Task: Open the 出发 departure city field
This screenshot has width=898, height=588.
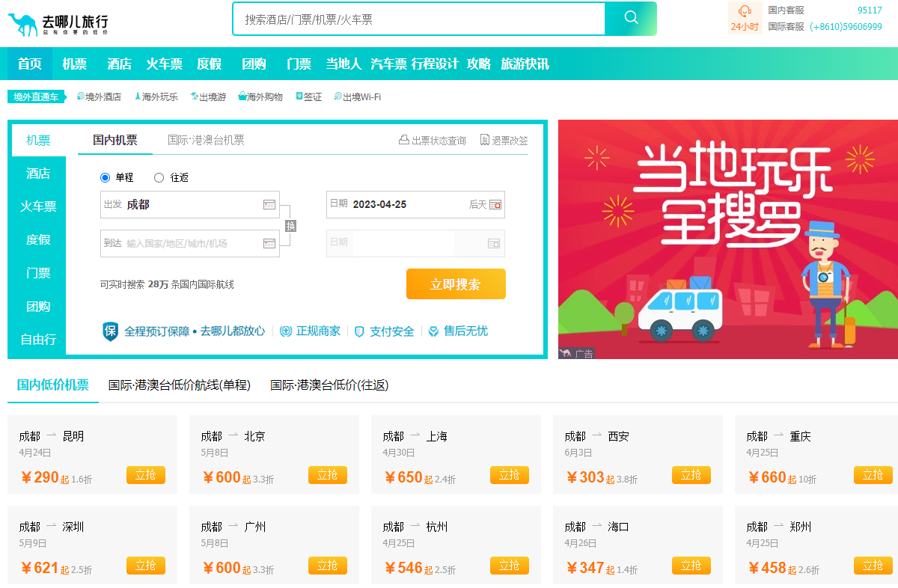Action: (x=191, y=204)
